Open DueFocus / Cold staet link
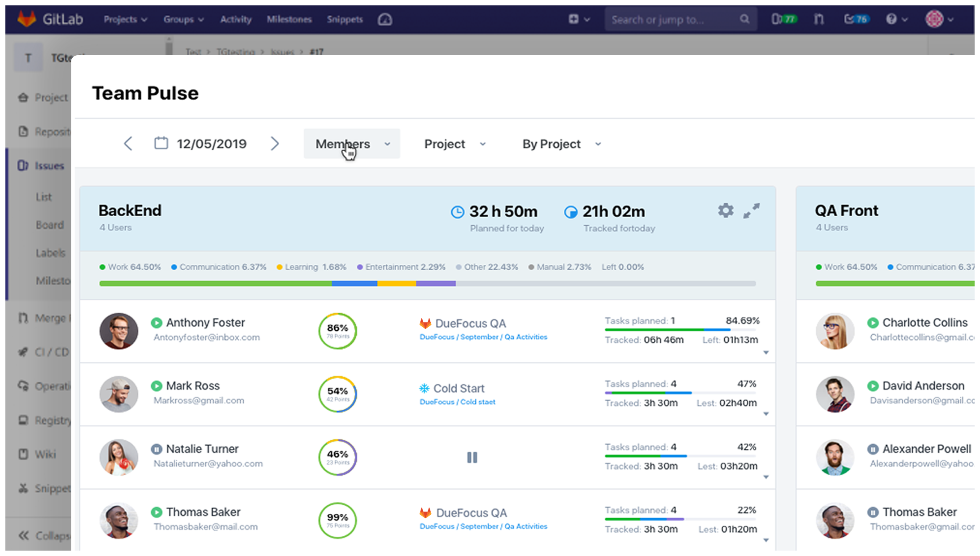This screenshot has height=556, width=980. click(x=457, y=402)
